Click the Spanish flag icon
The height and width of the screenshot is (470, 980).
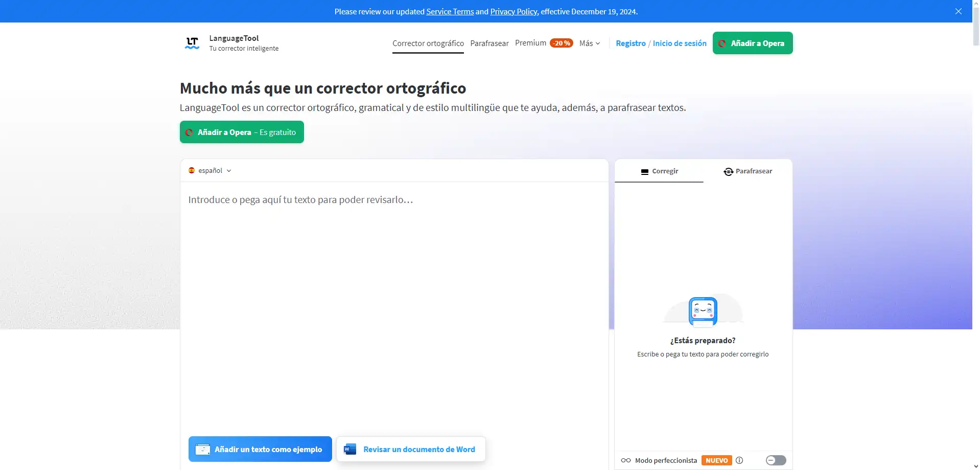click(192, 170)
